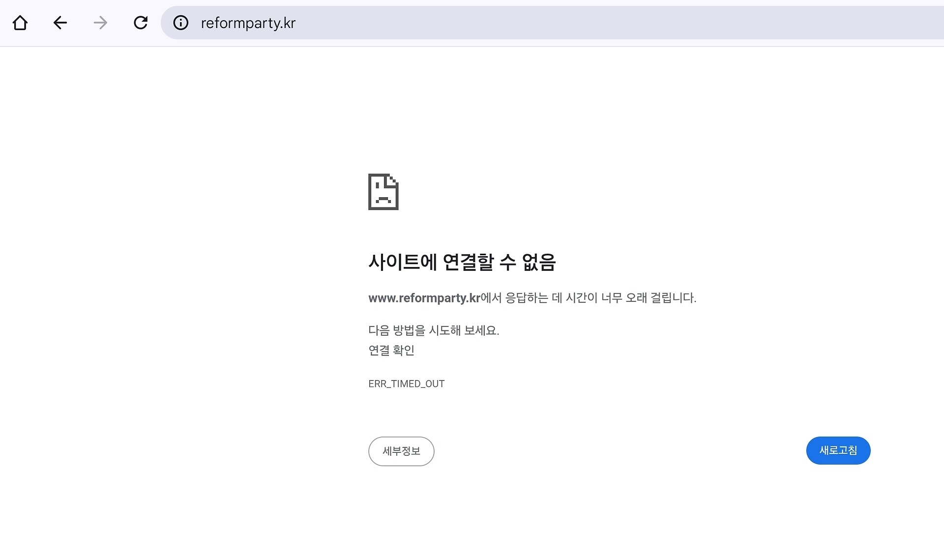944x560 pixels.
Task: Click the heading 사이트에 연결할 수 없음
Action: pyautogui.click(x=462, y=262)
